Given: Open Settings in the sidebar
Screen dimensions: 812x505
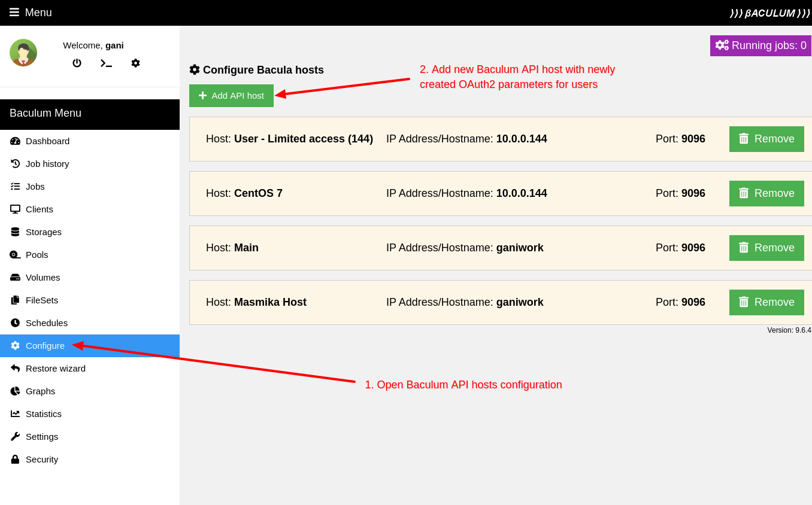Looking at the screenshot, I should pyautogui.click(x=90, y=437).
